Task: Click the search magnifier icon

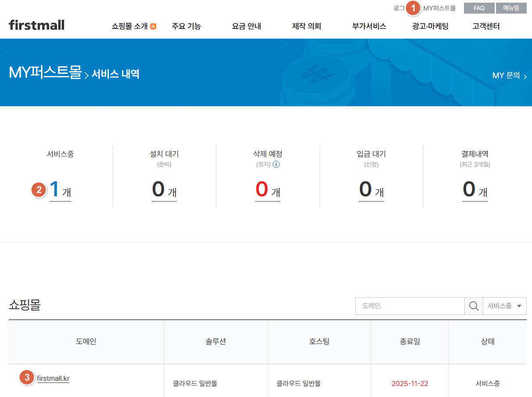Action: tap(474, 306)
